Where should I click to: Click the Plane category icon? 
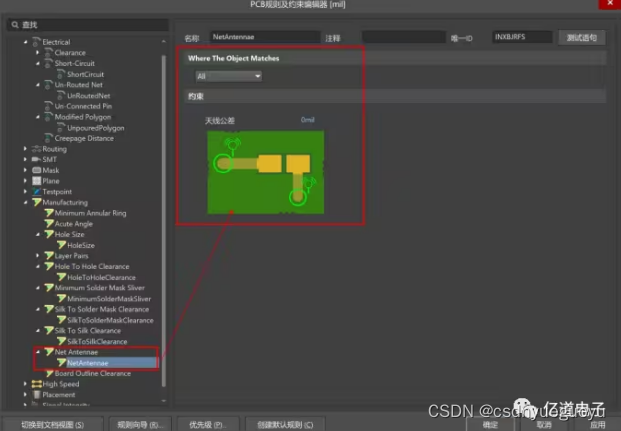click(x=36, y=181)
